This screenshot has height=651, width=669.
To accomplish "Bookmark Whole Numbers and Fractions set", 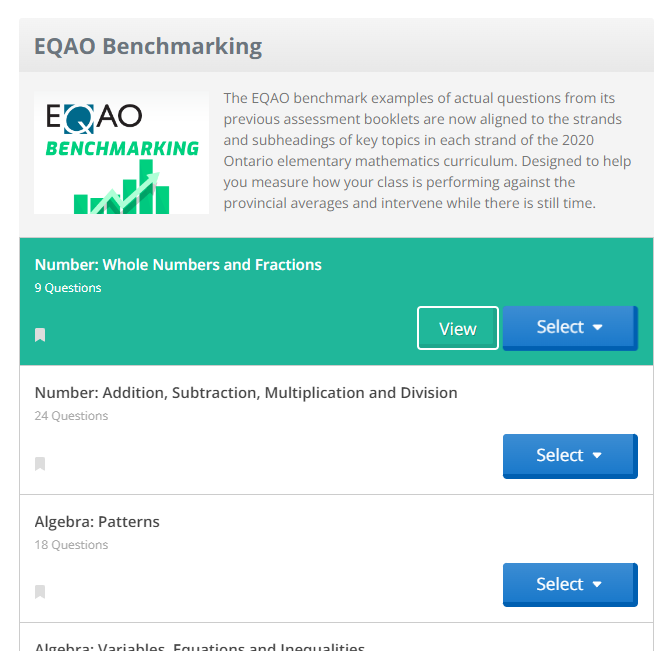I will (x=40, y=335).
